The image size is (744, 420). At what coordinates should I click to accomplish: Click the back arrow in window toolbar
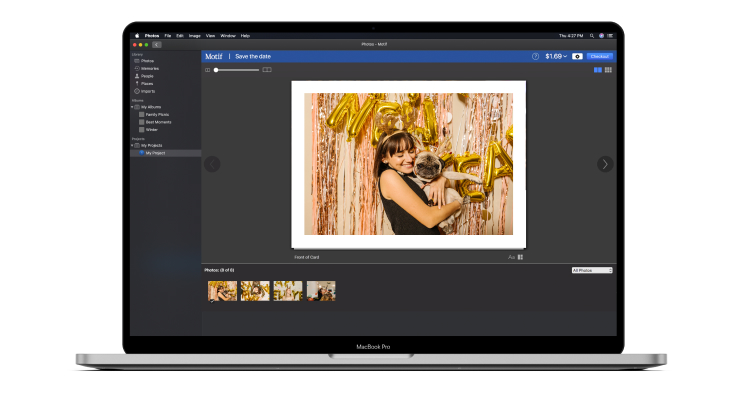[157, 44]
